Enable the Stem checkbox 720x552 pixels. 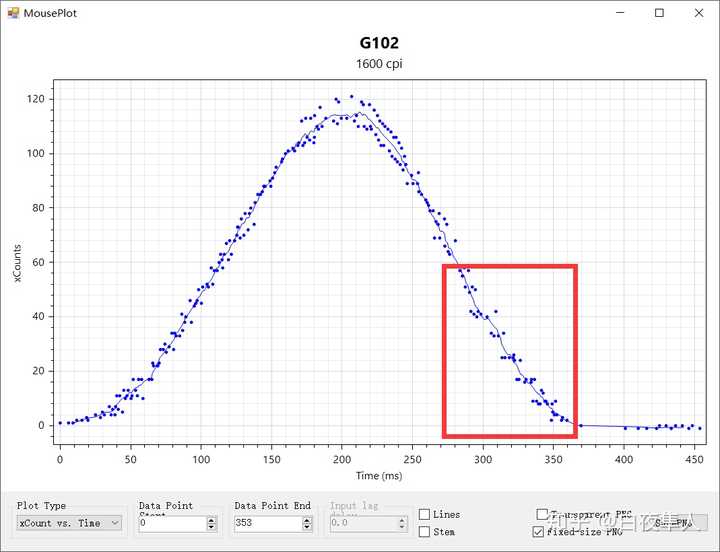pyautogui.click(x=424, y=532)
